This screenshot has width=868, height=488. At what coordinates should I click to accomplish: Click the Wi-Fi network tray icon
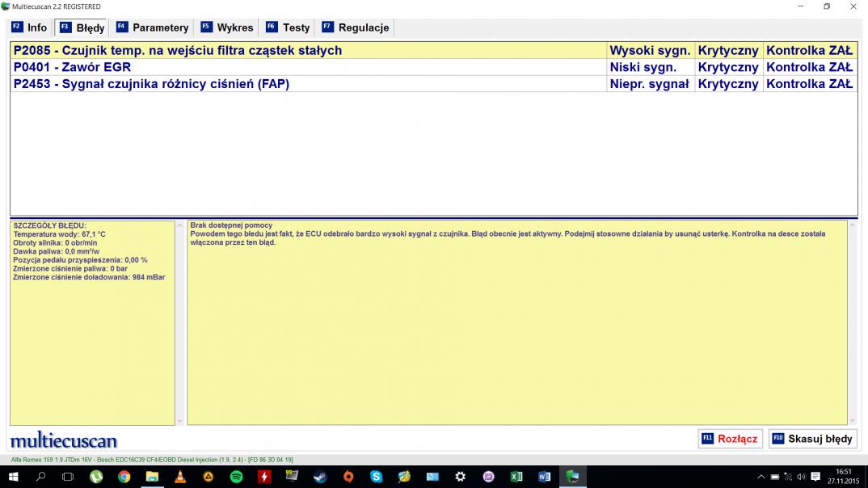(x=788, y=477)
